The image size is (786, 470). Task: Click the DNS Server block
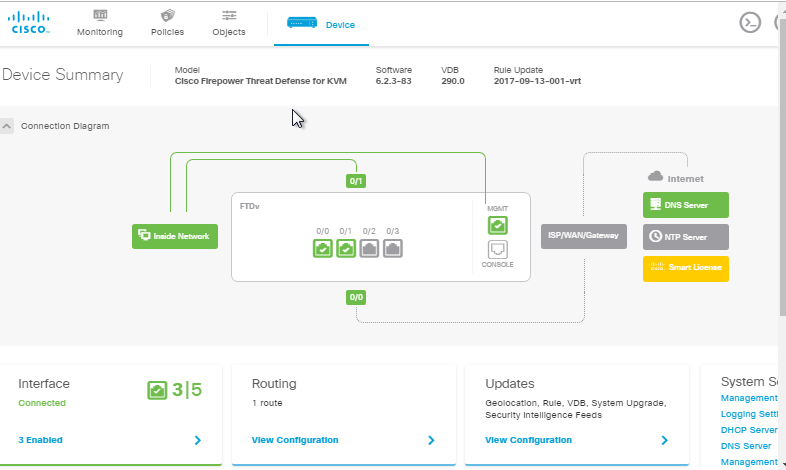(686, 205)
